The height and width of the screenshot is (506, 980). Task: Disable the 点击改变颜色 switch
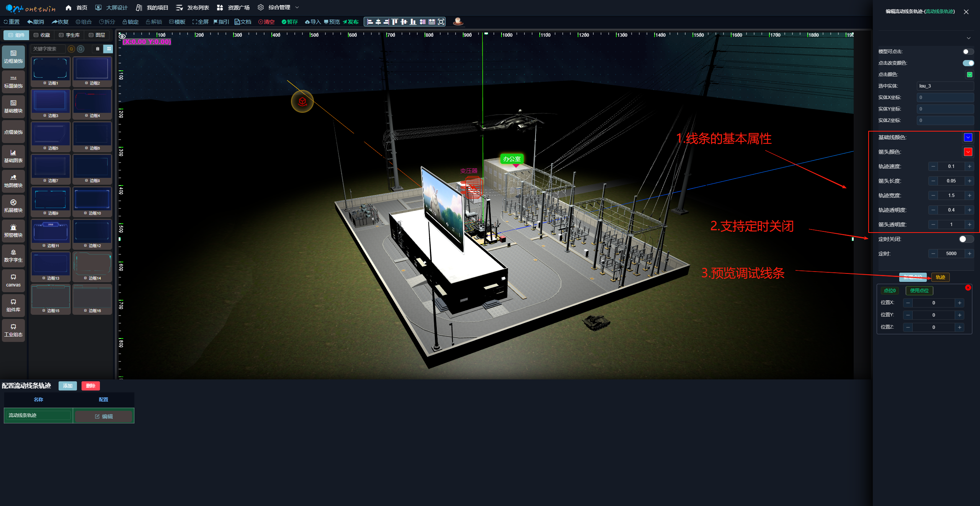click(968, 63)
